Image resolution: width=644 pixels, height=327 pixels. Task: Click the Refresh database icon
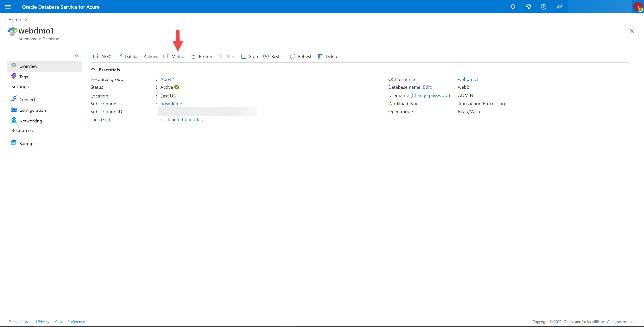292,56
